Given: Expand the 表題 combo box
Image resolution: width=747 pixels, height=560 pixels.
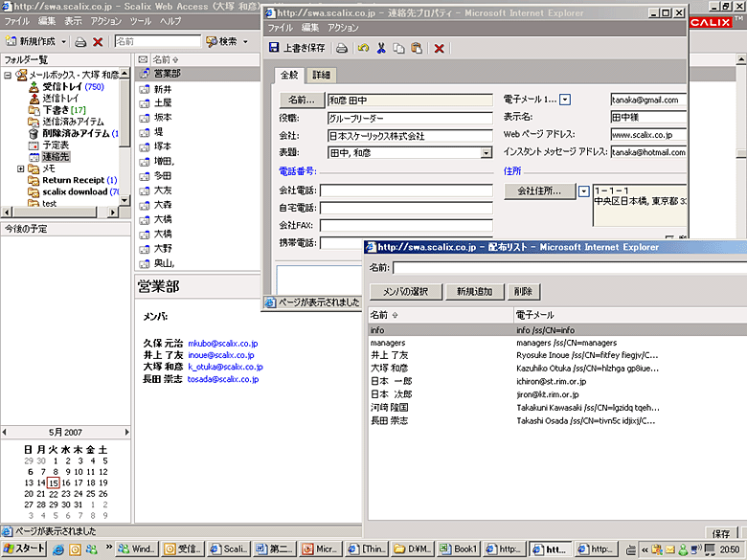Looking at the screenshot, I should tap(486, 152).
